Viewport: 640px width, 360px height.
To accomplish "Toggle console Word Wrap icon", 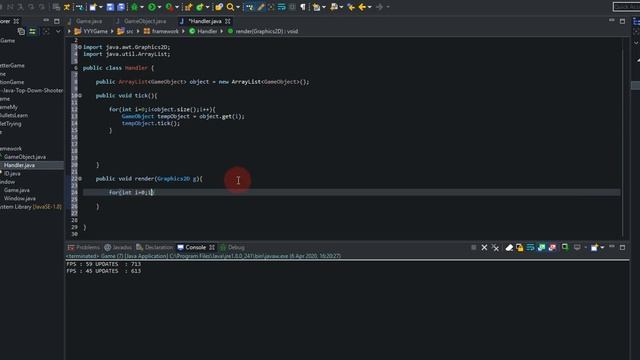I will coord(530,247).
